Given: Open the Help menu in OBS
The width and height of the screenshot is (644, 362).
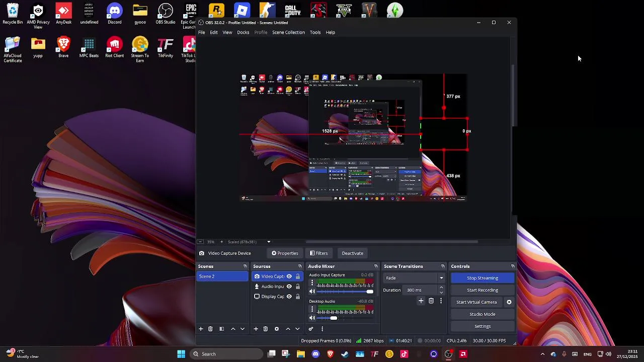Looking at the screenshot, I should coord(330,32).
